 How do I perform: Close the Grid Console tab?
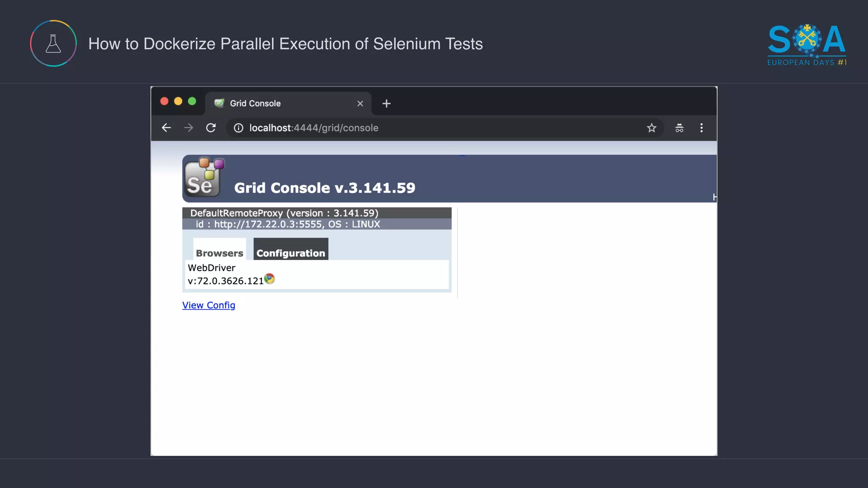point(360,103)
